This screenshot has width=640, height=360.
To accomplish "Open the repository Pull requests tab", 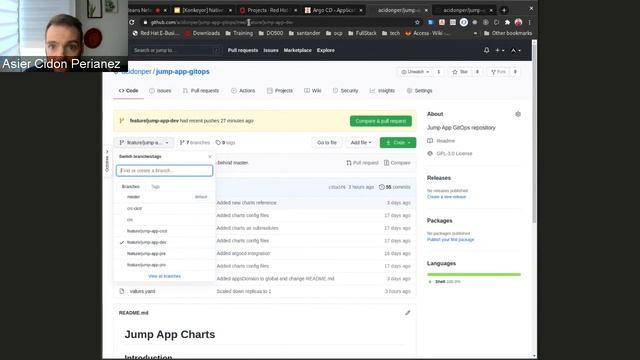I will pos(201,91).
